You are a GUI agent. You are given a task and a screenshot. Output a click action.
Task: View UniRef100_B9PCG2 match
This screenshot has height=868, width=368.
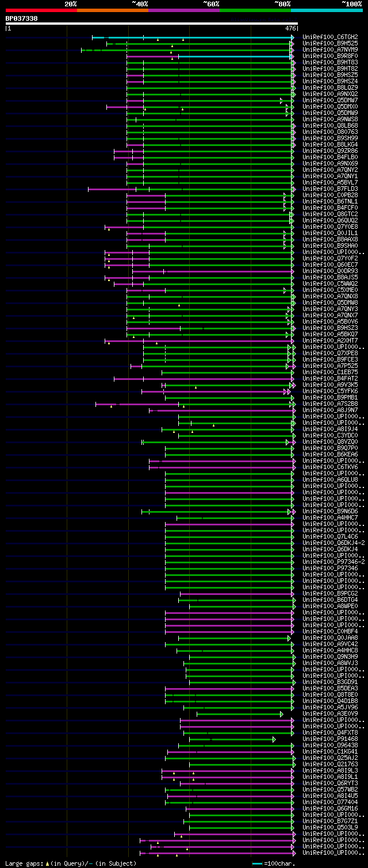330,593
